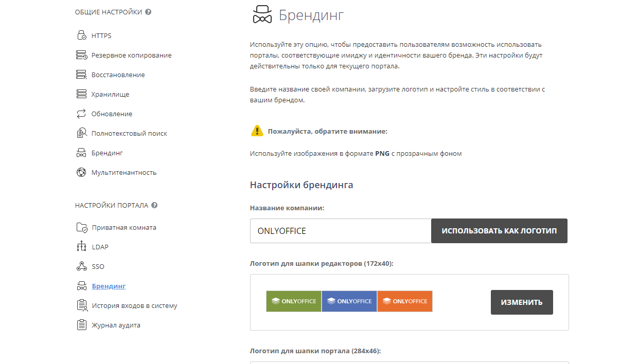Click the Полнотекстовый поиск search icon
The width and height of the screenshot is (638, 364).
tap(81, 133)
